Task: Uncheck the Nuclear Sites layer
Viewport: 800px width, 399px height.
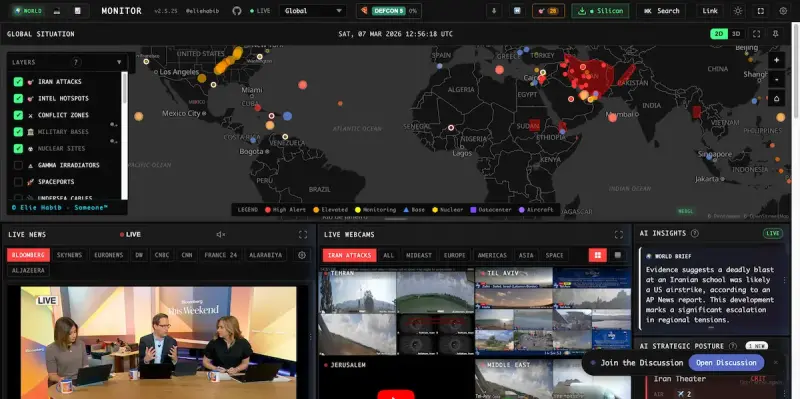Action: [x=18, y=148]
